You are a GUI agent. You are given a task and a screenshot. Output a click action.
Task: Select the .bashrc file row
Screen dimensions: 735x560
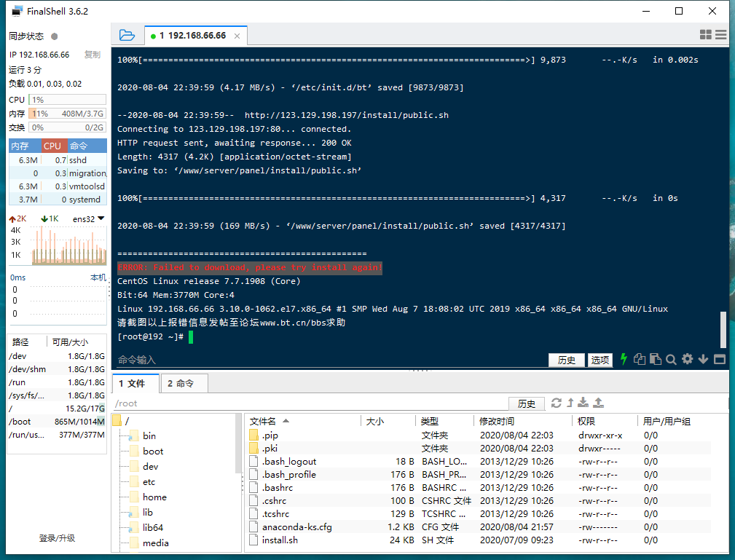tap(479, 488)
